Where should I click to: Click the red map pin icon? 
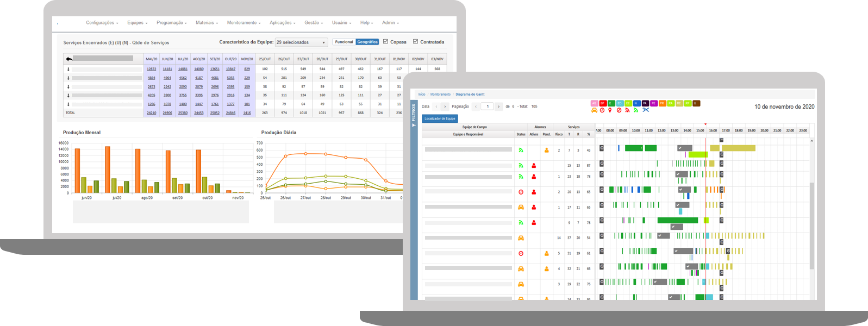[610, 110]
